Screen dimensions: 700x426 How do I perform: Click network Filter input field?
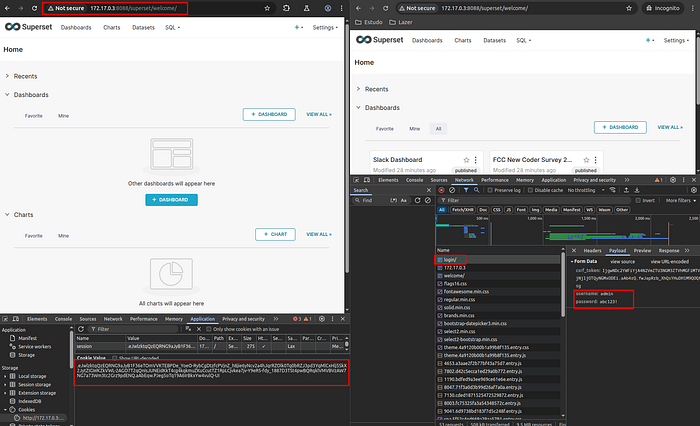point(535,200)
